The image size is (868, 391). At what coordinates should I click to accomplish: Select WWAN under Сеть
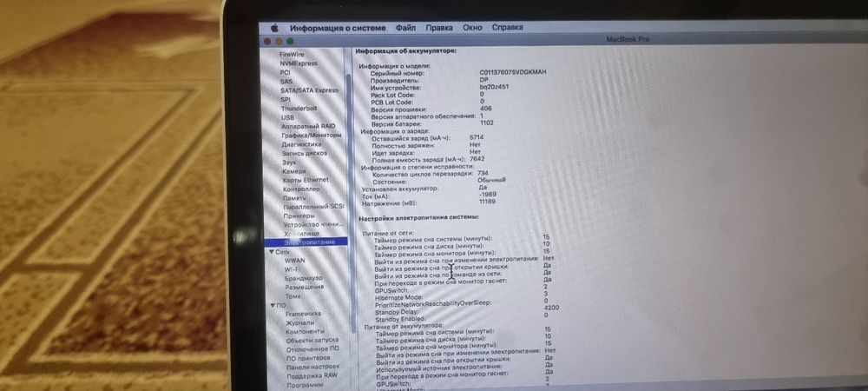294,261
